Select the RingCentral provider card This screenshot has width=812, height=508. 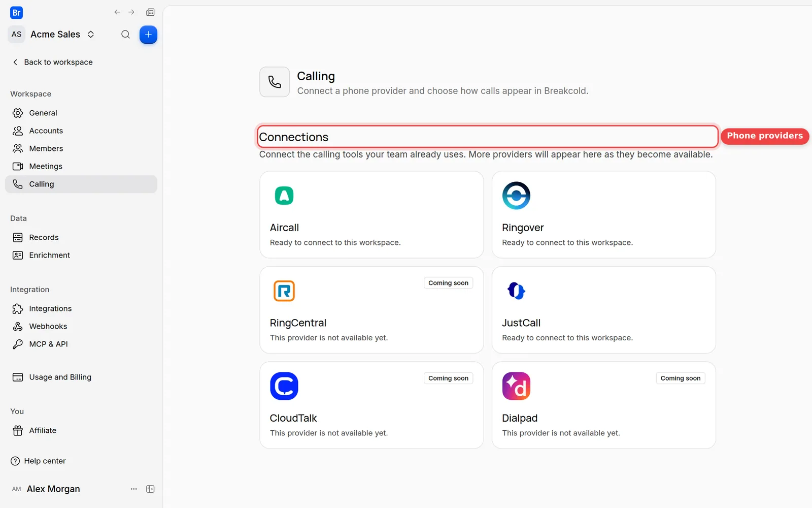coord(371,310)
